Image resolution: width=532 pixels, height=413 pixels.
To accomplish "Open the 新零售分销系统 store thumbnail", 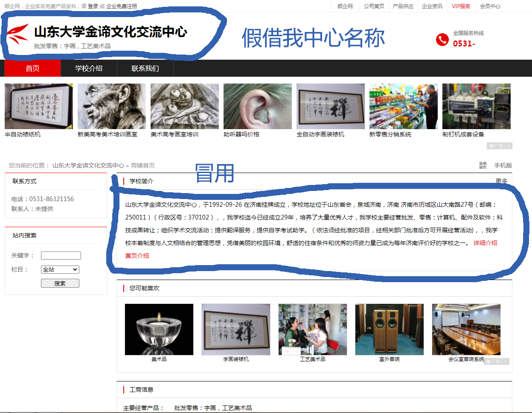I will pos(404,106).
